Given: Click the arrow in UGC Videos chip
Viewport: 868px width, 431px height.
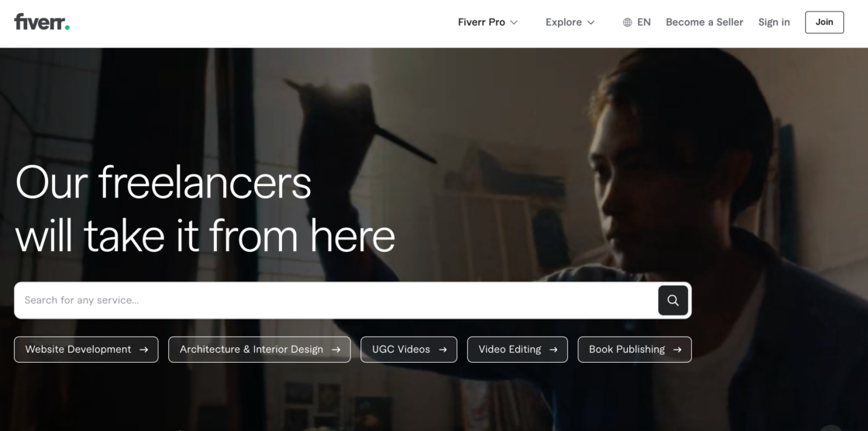Looking at the screenshot, I should tap(443, 350).
